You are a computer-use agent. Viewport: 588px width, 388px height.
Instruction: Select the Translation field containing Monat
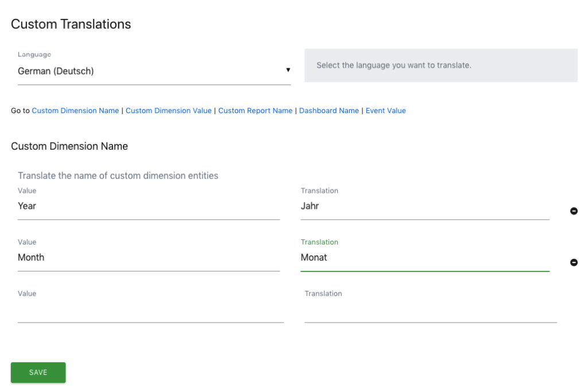click(x=424, y=258)
